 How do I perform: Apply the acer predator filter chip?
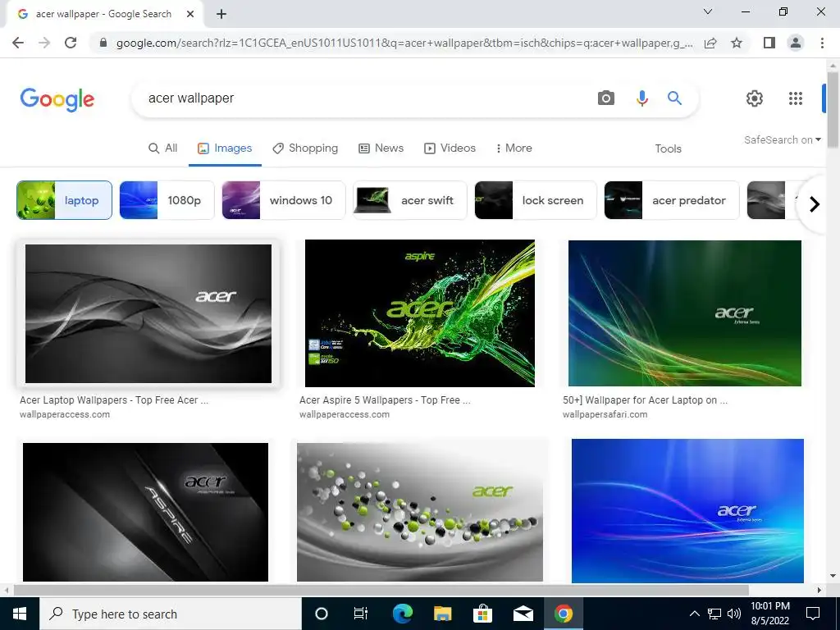[x=671, y=200]
